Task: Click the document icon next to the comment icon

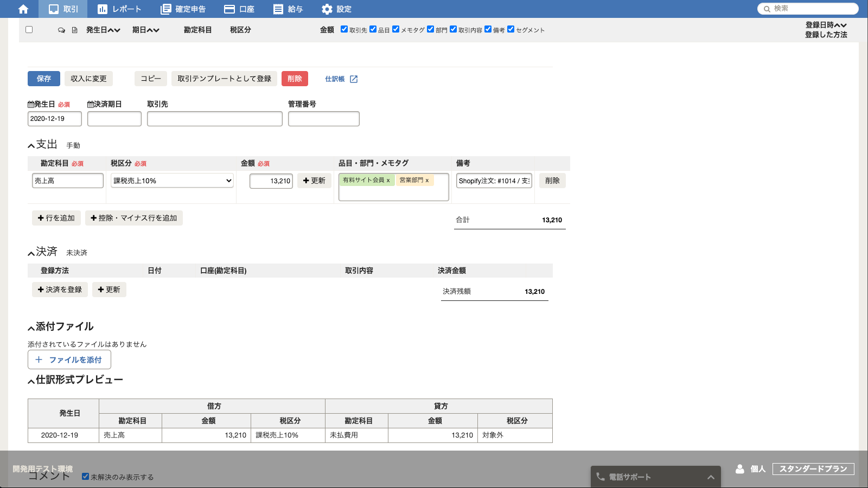Action: click(x=74, y=30)
